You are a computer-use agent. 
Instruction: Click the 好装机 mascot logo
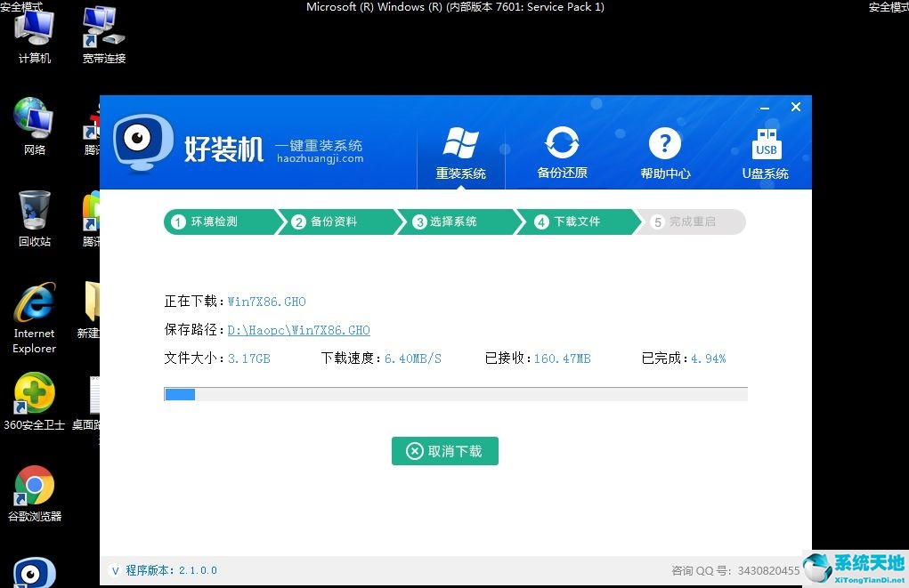pyautogui.click(x=142, y=142)
